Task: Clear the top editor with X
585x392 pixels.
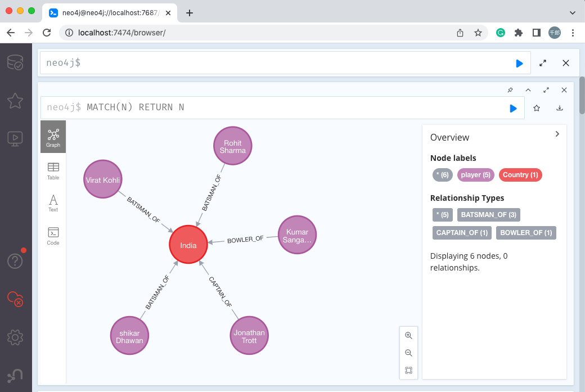Action: (566, 63)
